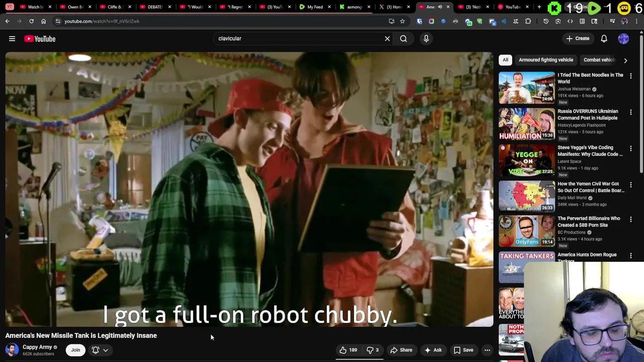Click the HistoryLegends Flashpoint channel name
644x362 pixels.
pyautogui.click(x=582, y=125)
